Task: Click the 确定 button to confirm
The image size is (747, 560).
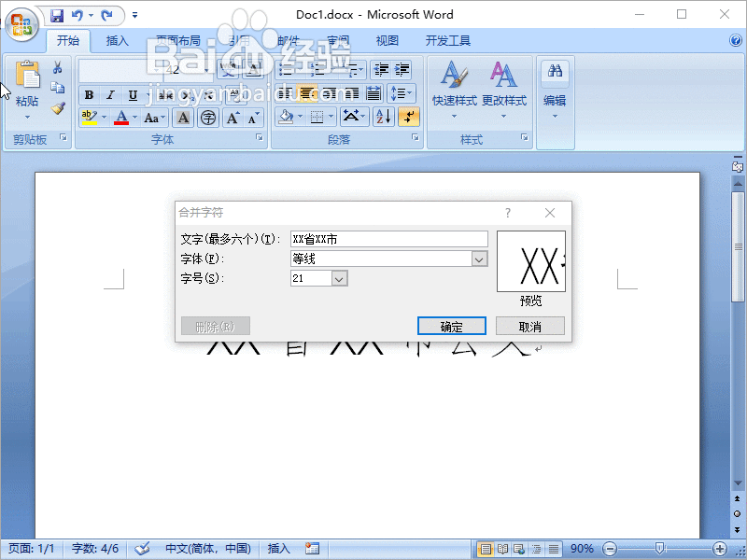Action: tap(451, 326)
